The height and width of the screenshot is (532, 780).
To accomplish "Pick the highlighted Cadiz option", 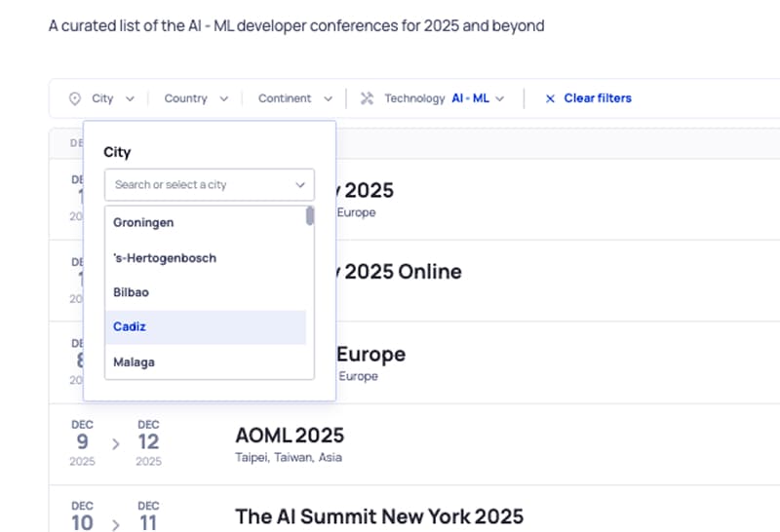I will pos(130,327).
